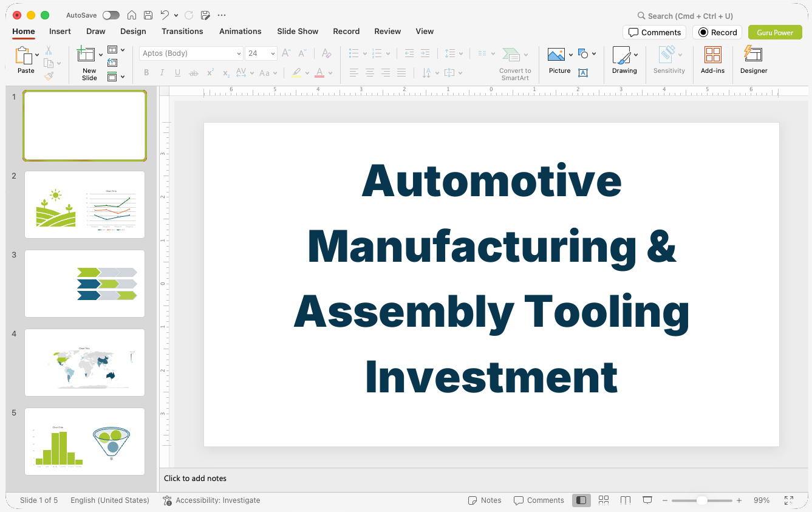
Task: Toggle Bold formatting
Action: coord(146,73)
